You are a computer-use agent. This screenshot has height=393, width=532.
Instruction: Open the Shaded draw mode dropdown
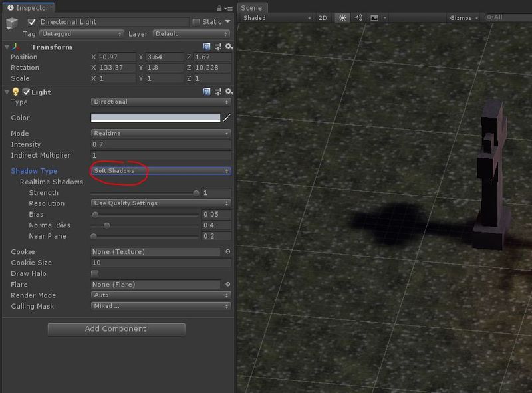point(277,18)
